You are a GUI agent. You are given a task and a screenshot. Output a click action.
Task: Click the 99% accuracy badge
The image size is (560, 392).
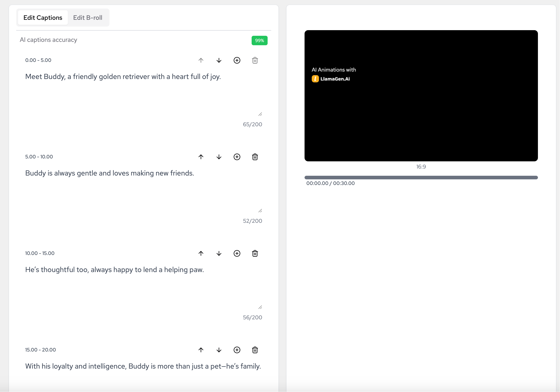(259, 41)
